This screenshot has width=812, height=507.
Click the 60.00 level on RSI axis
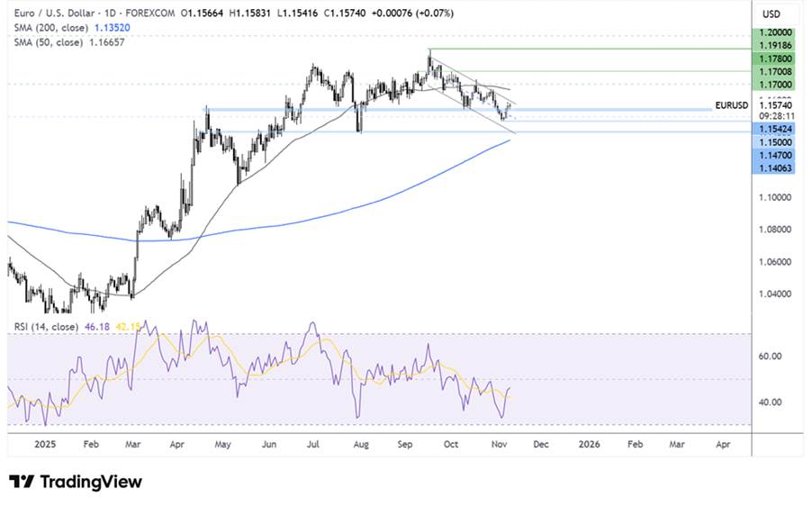coord(772,357)
